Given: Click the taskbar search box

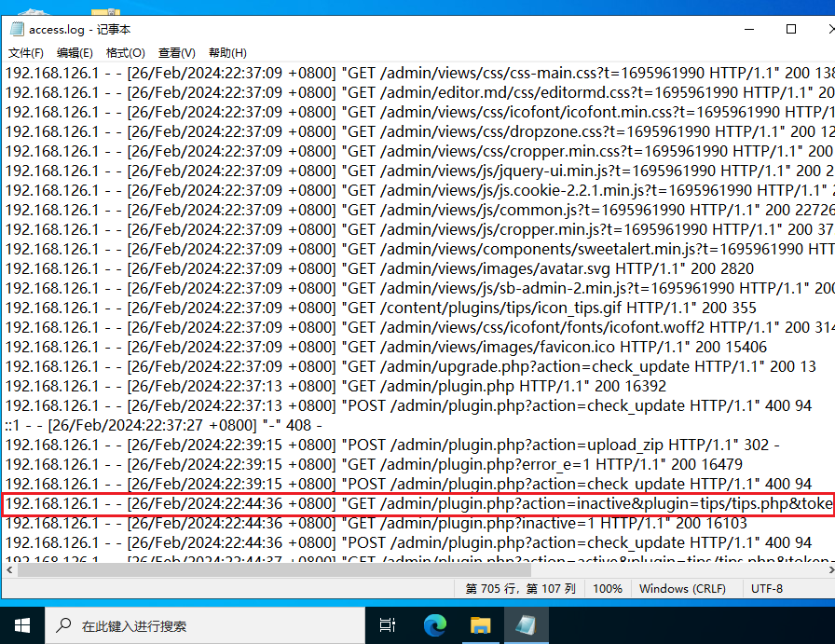Looking at the screenshot, I should [x=205, y=625].
